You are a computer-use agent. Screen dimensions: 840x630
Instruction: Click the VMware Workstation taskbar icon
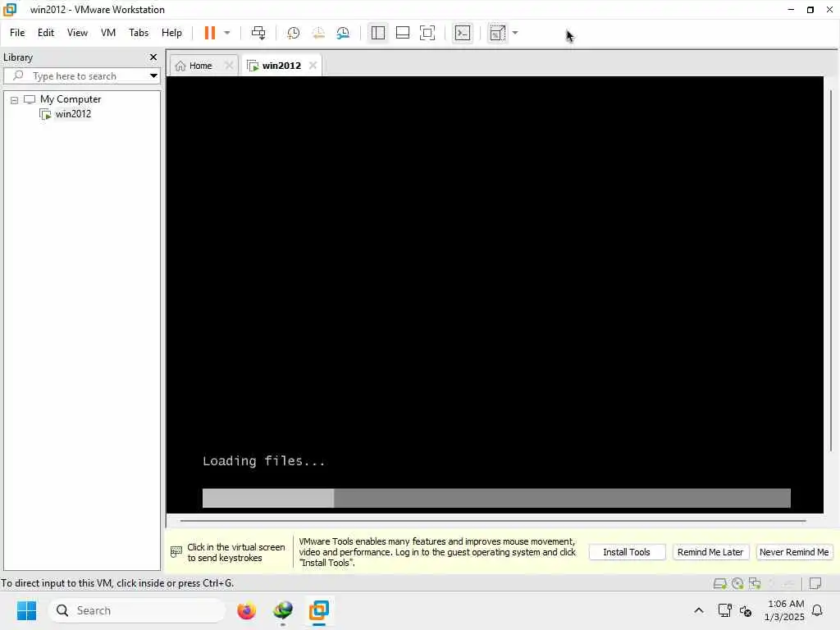click(x=319, y=610)
